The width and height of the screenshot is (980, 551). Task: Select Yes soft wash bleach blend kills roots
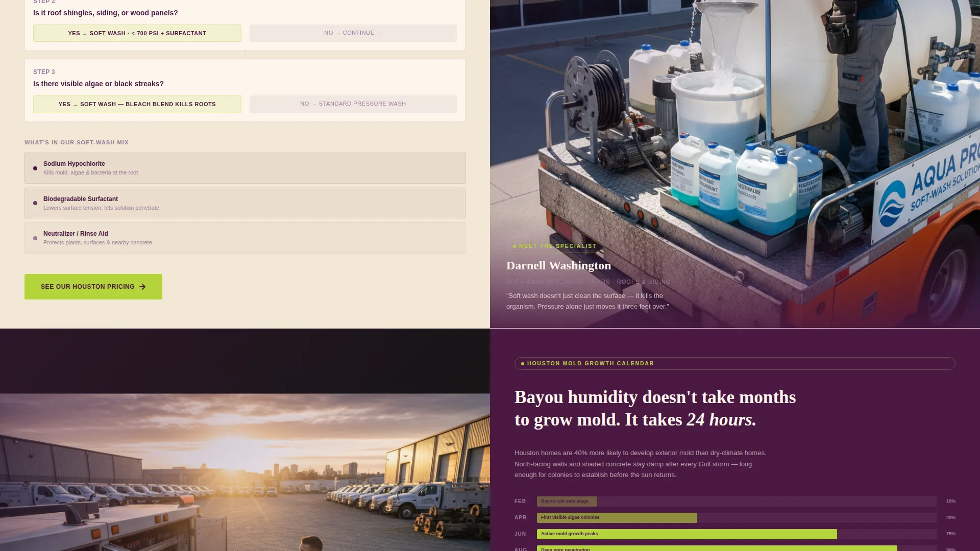[137, 104]
